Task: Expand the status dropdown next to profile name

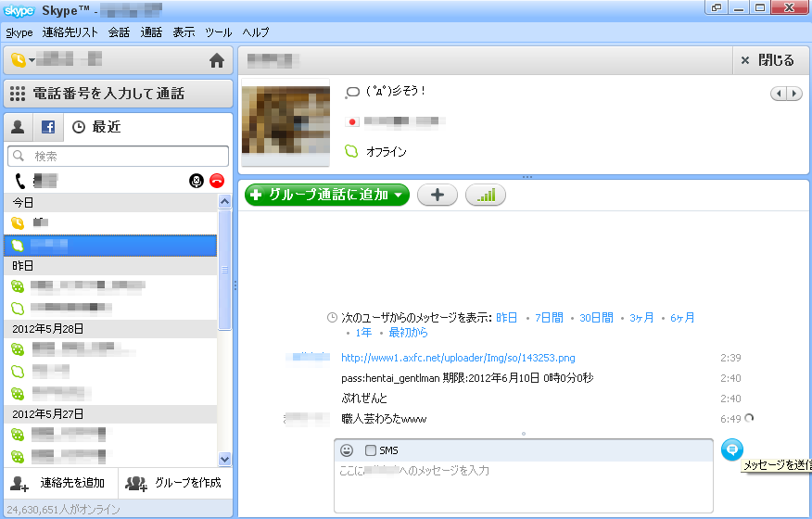Action: click(31, 61)
